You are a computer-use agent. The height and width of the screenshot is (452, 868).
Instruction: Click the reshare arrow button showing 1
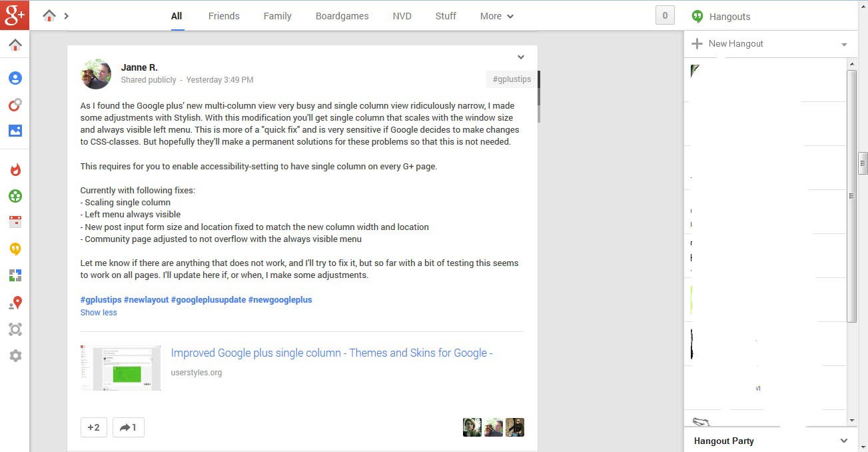(129, 427)
